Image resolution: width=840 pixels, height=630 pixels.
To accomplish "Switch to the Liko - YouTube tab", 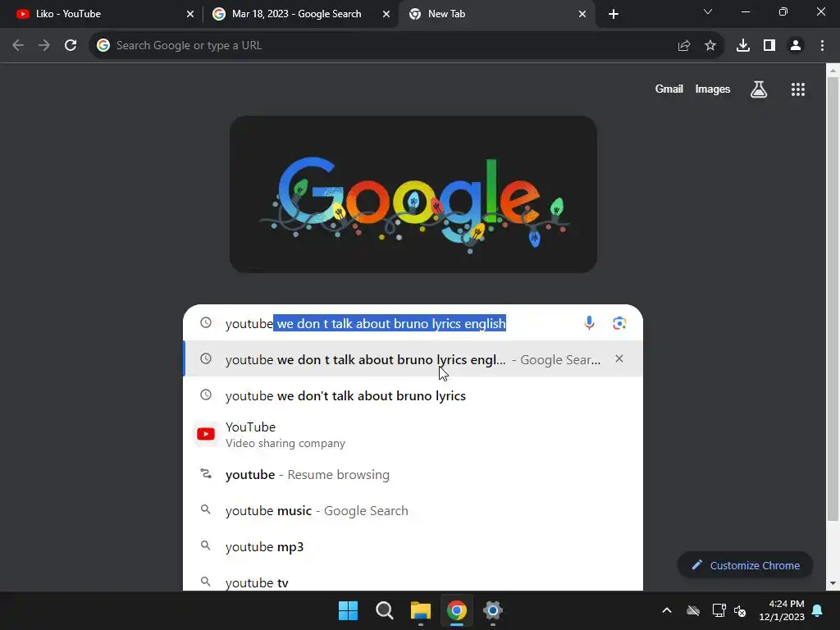I will 102,14.
